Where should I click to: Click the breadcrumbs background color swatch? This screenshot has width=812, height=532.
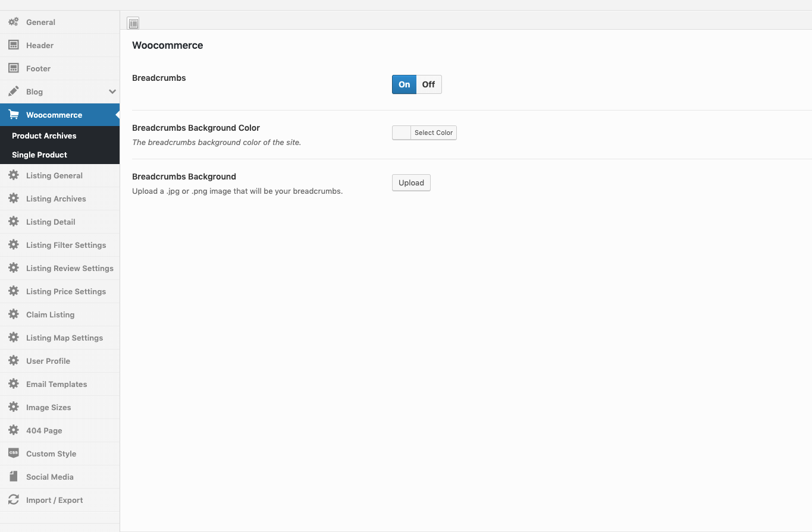[x=402, y=133]
